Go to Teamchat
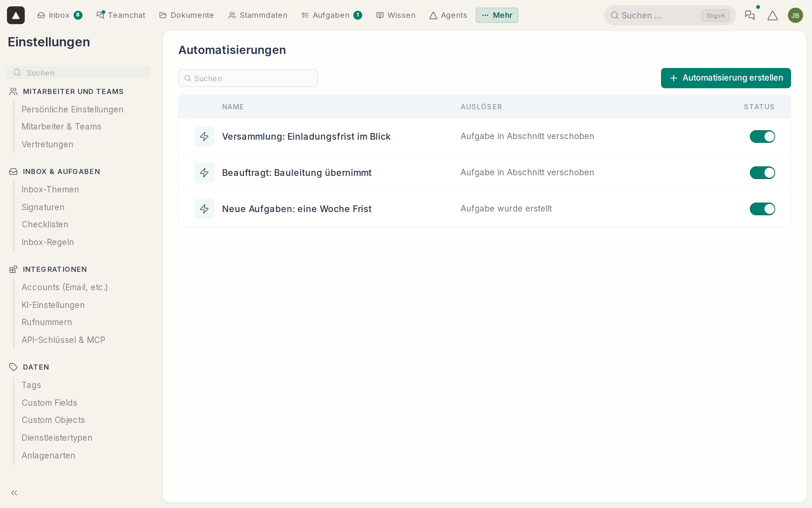 click(121, 15)
